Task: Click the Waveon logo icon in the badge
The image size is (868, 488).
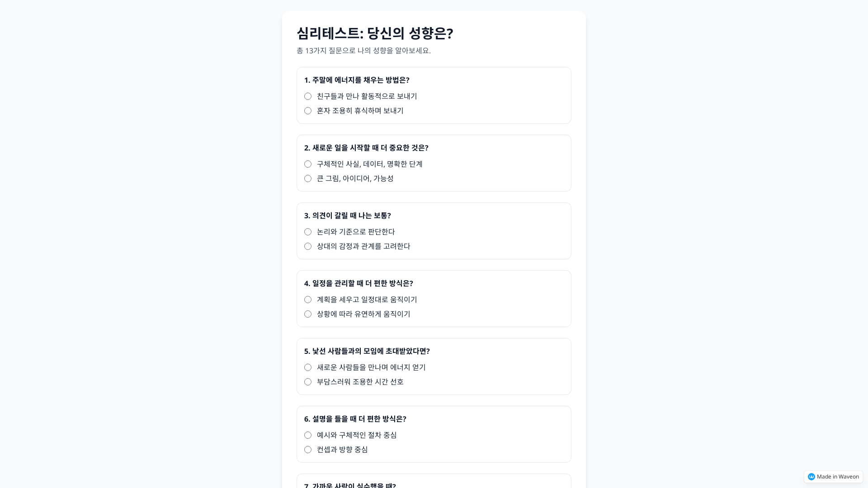Action: 811,476
